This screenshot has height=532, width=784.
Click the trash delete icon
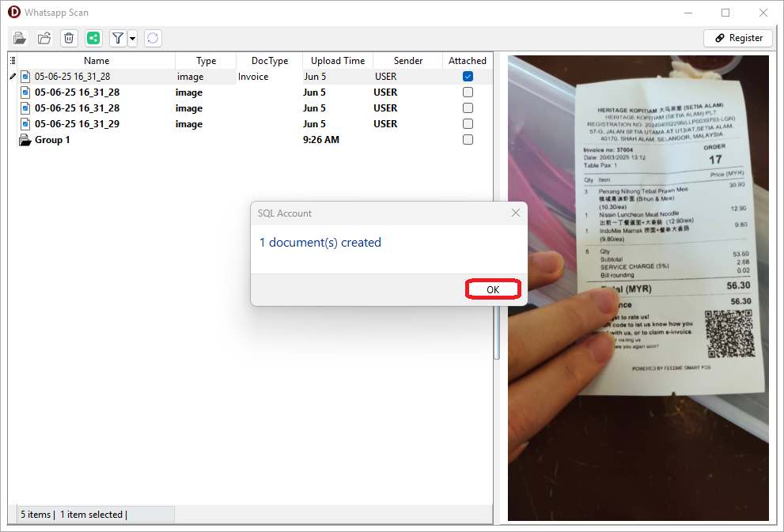coord(69,38)
